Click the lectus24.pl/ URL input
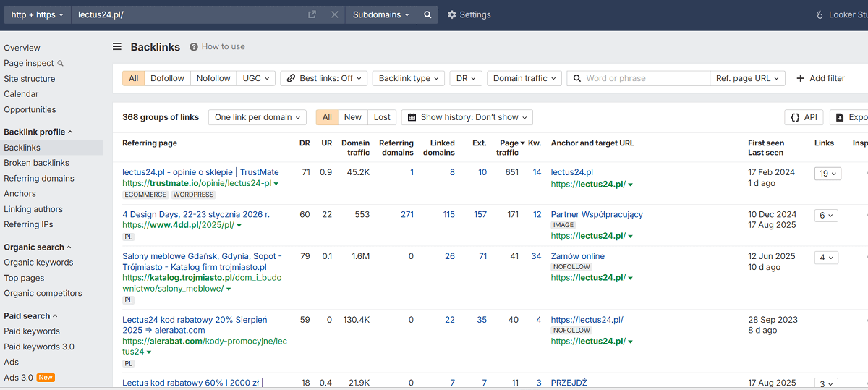Screen dimensions: 868x390 point(188,14)
